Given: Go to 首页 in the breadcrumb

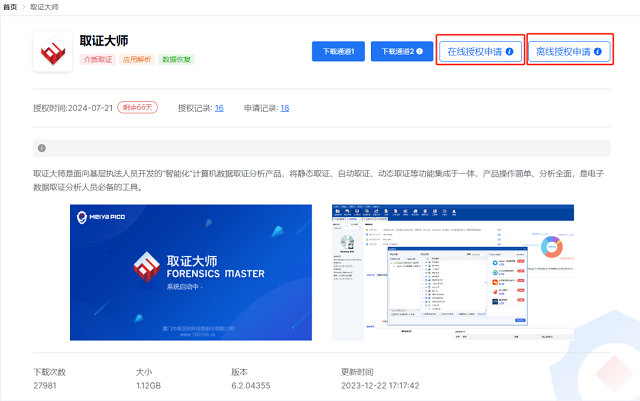Looking at the screenshot, I should 10,7.
